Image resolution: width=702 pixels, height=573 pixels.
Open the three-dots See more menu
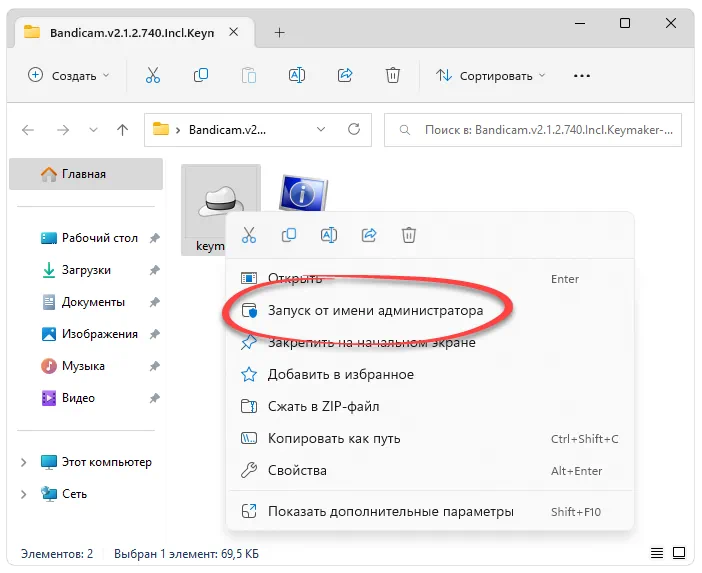click(x=582, y=76)
